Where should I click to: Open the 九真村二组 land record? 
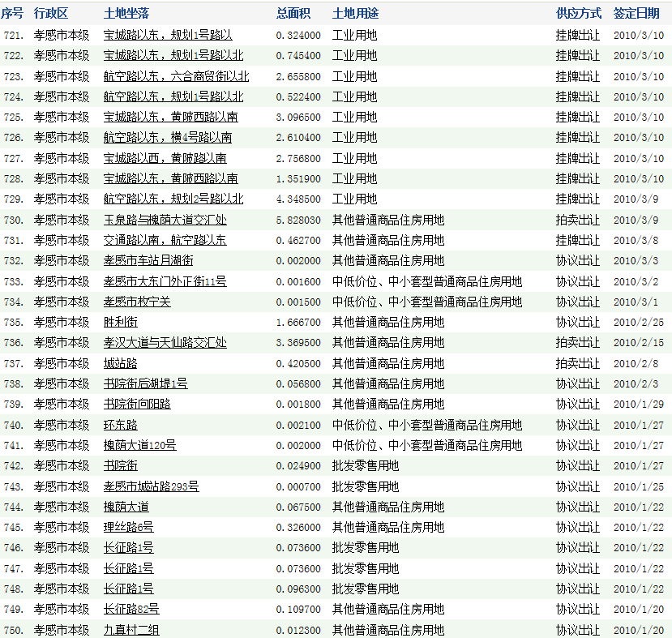tap(132, 630)
